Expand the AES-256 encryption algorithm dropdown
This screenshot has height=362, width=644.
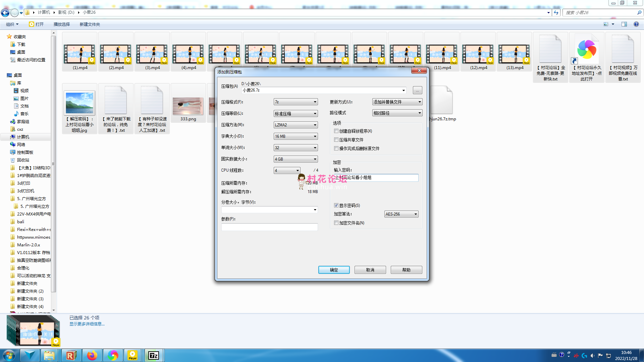(x=401, y=214)
